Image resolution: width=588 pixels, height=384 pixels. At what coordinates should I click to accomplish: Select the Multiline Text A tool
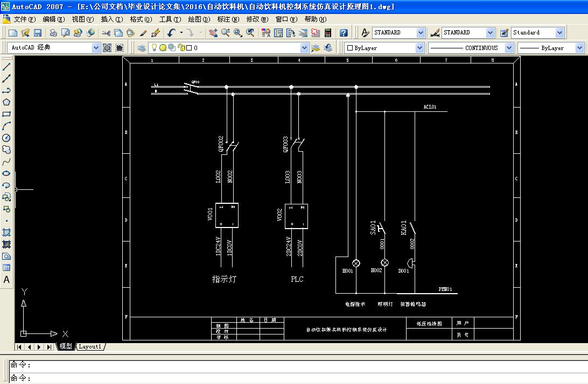pyautogui.click(x=6, y=280)
